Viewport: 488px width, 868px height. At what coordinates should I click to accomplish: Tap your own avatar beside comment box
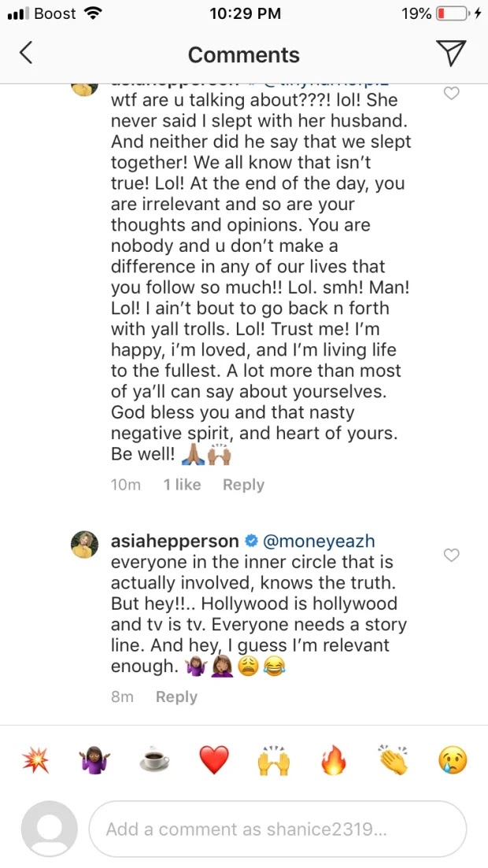point(49,829)
